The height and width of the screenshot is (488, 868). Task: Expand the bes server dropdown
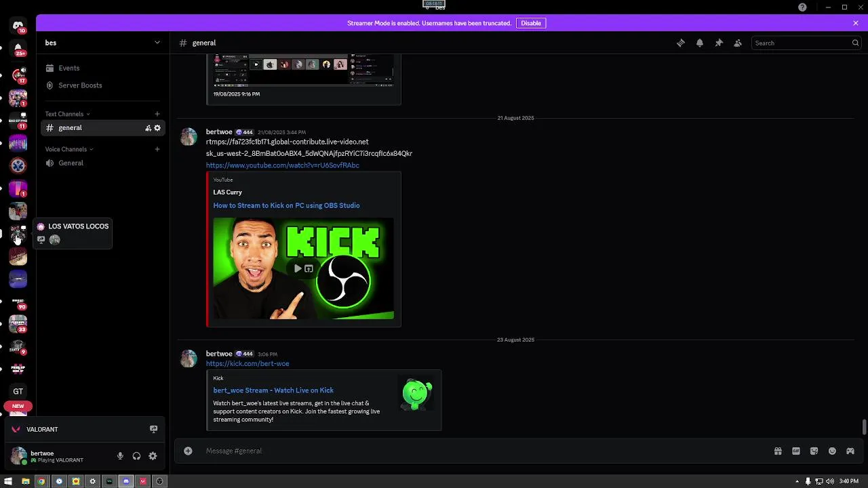157,43
